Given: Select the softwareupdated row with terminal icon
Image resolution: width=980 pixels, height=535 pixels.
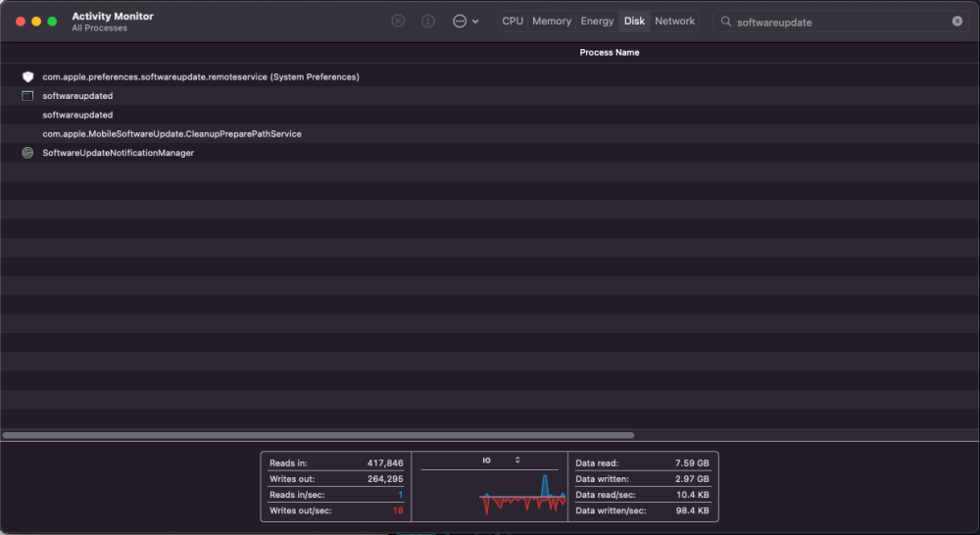Looking at the screenshot, I should (x=490, y=96).
